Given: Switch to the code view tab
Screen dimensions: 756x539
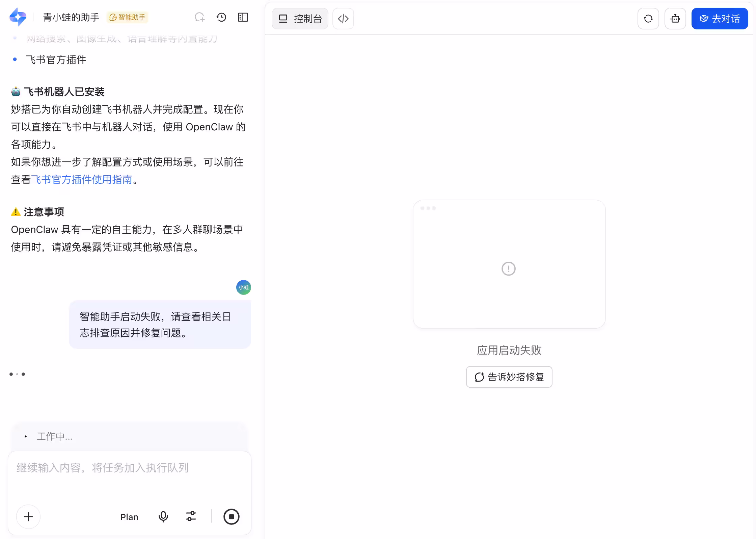Looking at the screenshot, I should [x=343, y=19].
